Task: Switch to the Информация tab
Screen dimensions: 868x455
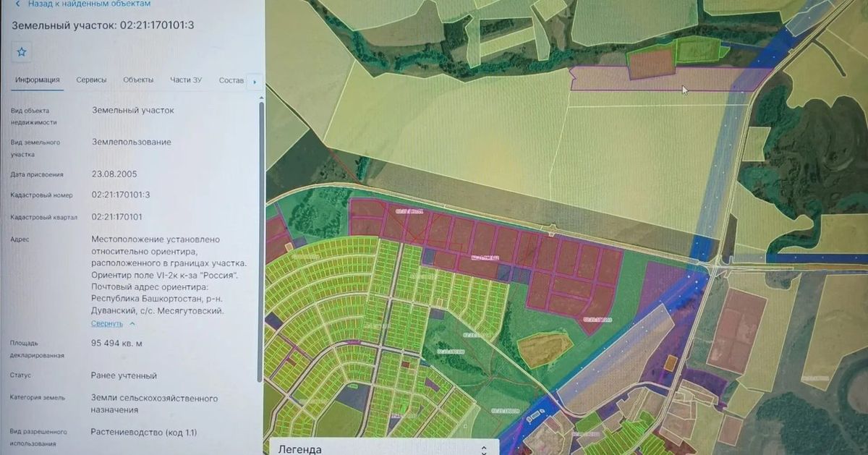Action: (38, 80)
